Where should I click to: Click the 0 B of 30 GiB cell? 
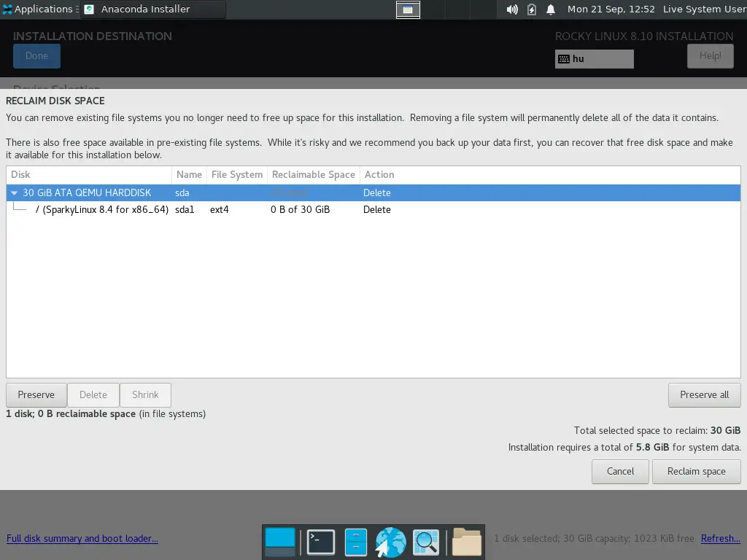300,209
